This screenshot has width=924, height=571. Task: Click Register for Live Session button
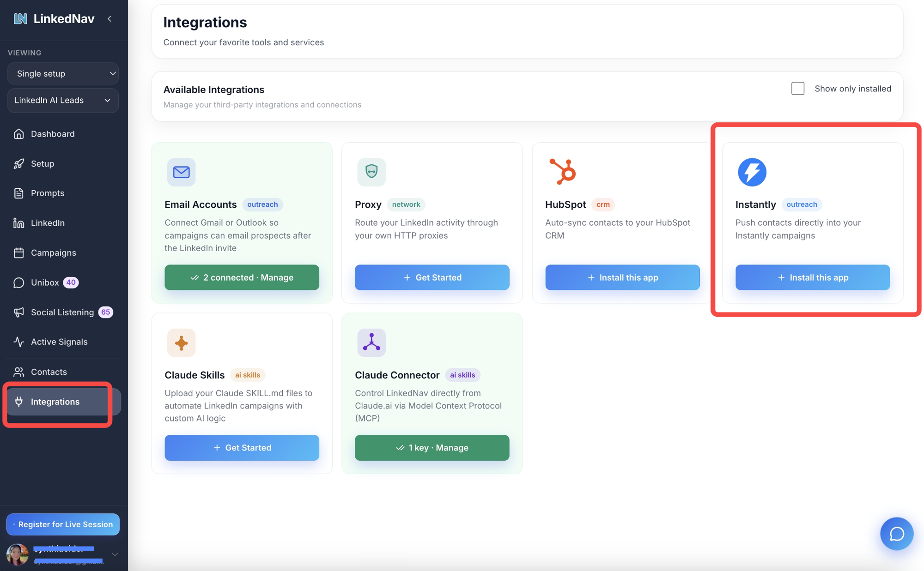[63, 524]
